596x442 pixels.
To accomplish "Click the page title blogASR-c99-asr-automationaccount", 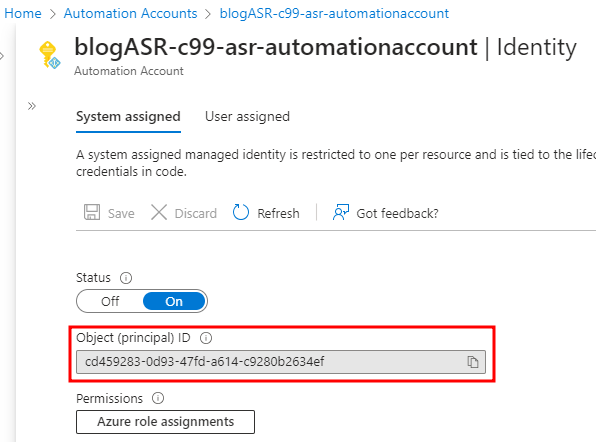I will point(276,47).
